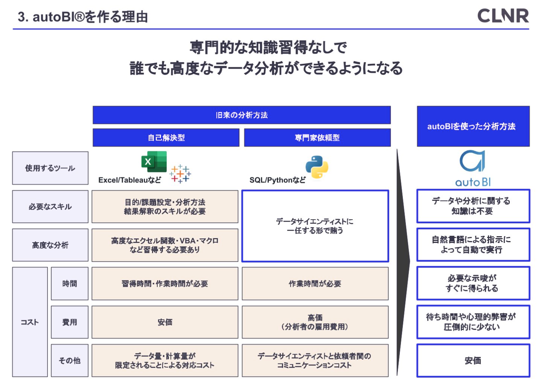
Task: Click the CLNR company logo
Action: (x=503, y=16)
